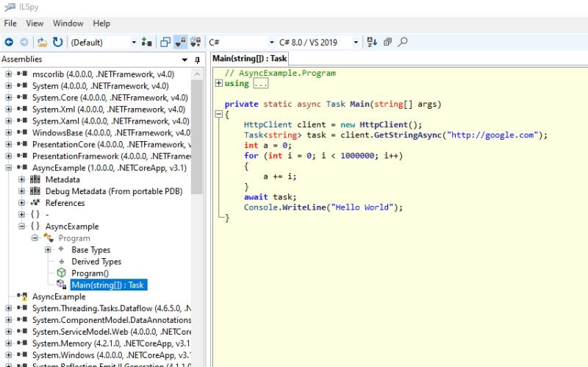Image resolution: width=588 pixels, height=367 pixels.
Task: Click the Program() constructor cube icon
Action: point(62,273)
